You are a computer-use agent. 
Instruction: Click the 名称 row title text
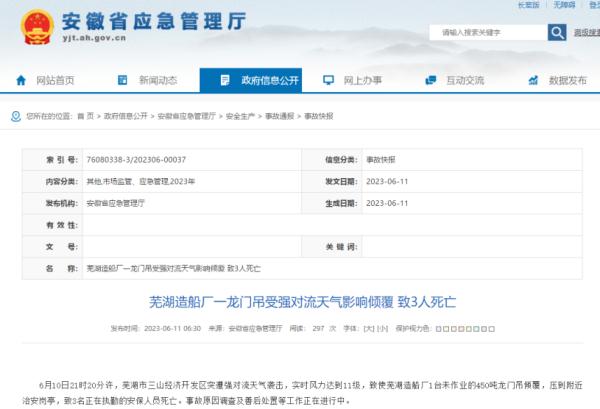(x=174, y=269)
